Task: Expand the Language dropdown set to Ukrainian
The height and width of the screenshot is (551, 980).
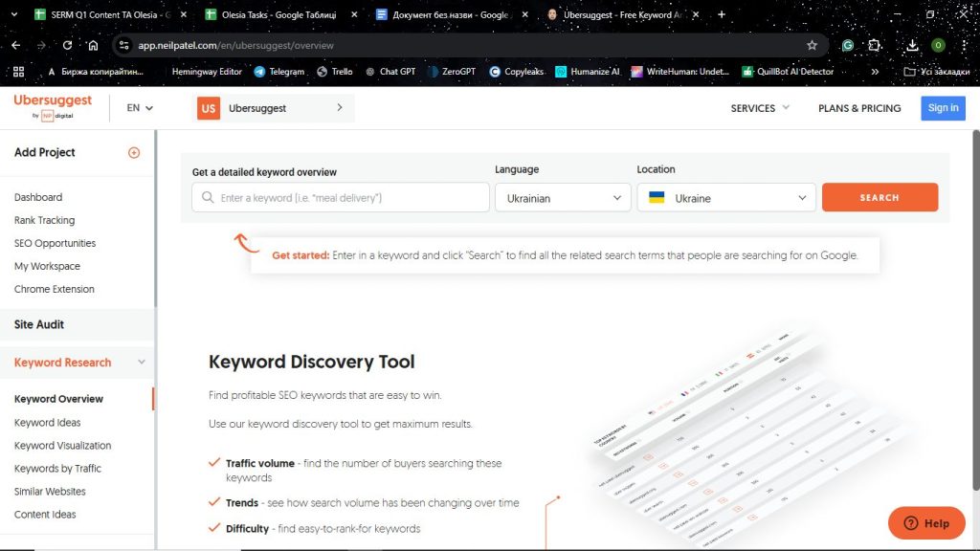Action: 562,197
